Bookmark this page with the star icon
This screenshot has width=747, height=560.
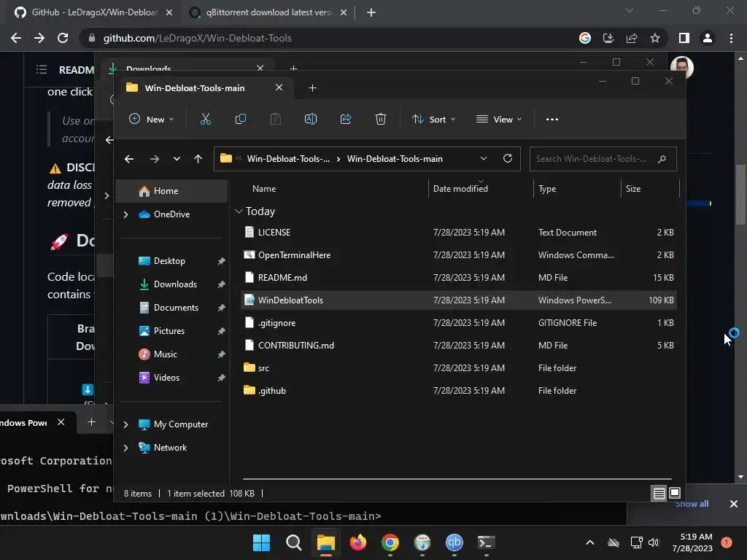tap(655, 38)
